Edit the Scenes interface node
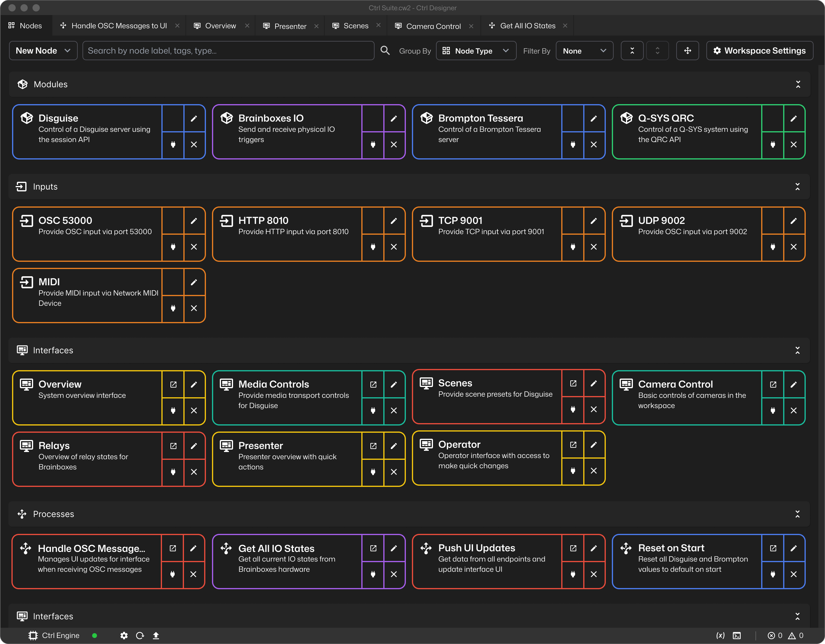The image size is (825, 644). tap(593, 383)
